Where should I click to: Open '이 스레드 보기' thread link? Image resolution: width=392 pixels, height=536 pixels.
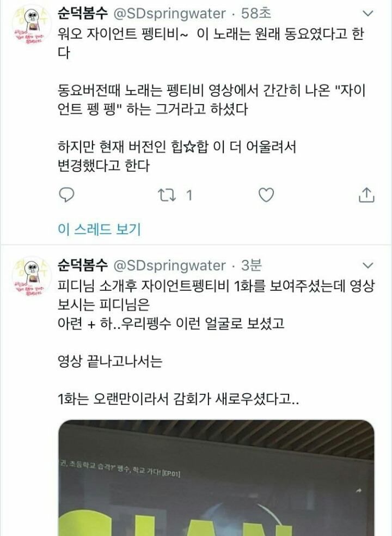(x=99, y=229)
